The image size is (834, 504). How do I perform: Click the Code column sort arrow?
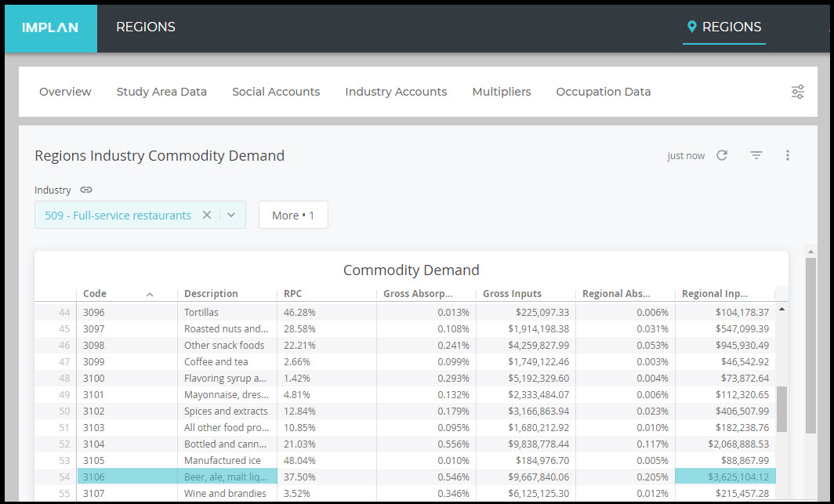[150, 294]
